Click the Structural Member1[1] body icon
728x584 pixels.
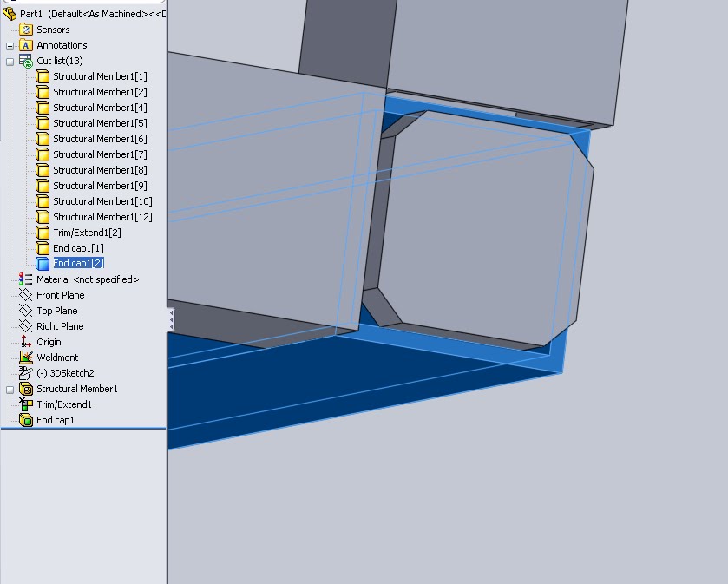click(43, 76)
